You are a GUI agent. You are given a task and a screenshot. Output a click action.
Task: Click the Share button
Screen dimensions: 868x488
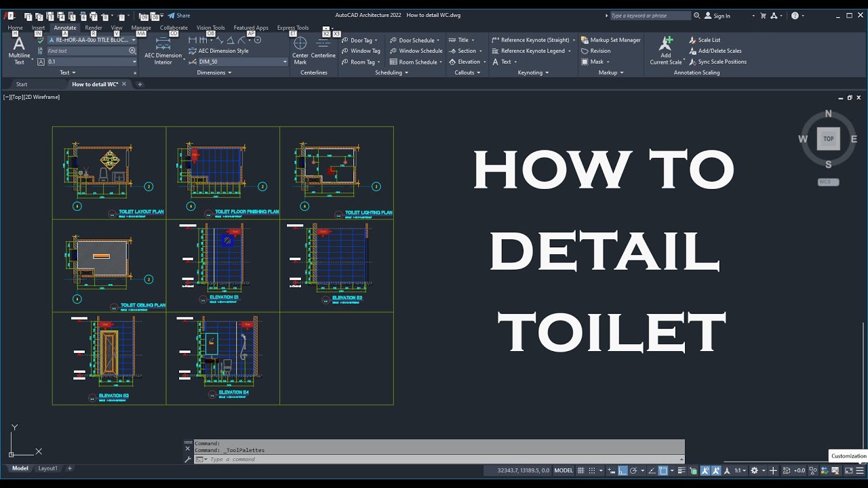(179, 16)
